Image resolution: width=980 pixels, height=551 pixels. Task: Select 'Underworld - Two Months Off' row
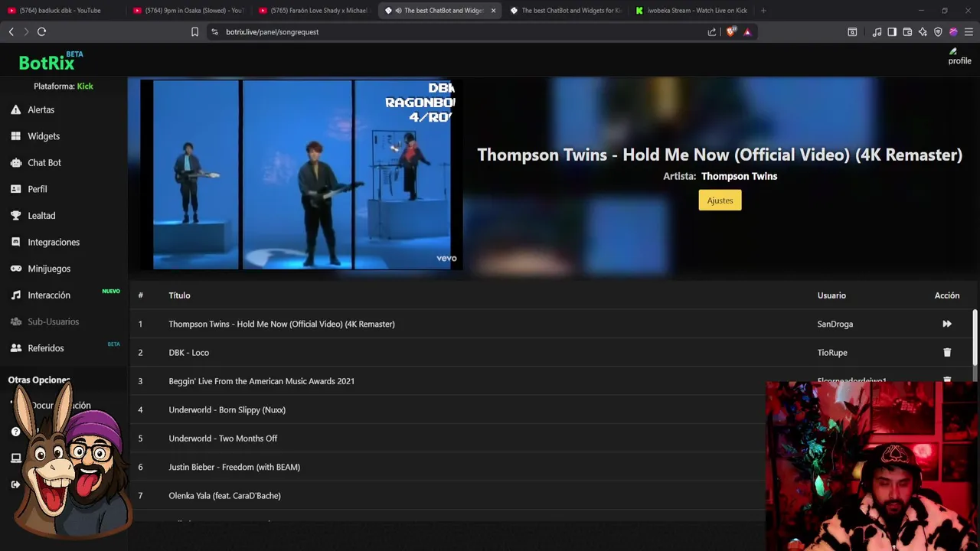tap(223, 439)
